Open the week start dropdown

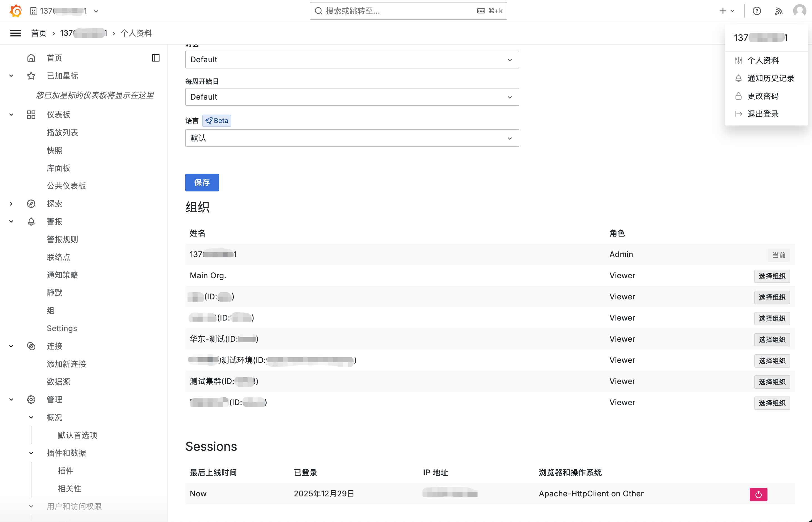(352, 97)
